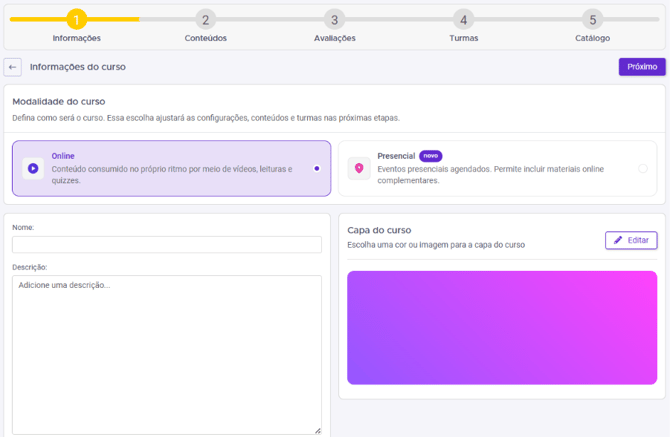The image size is (670, 437).
Task: Click the Presencial location pin icon
Action: 359,168
